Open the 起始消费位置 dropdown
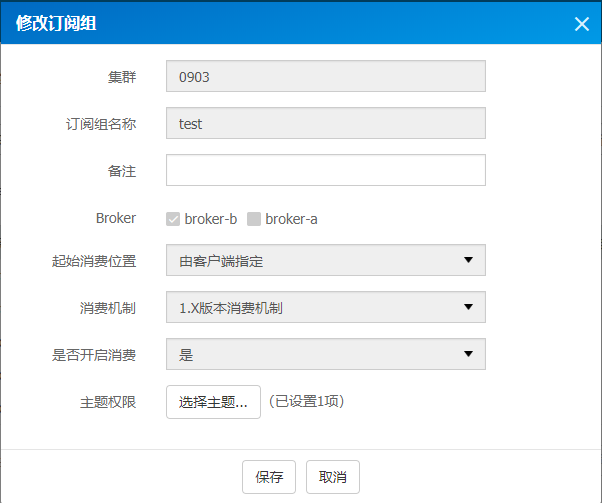The height and width of the screenshot is (503, 602). click(x=326, y=260)
